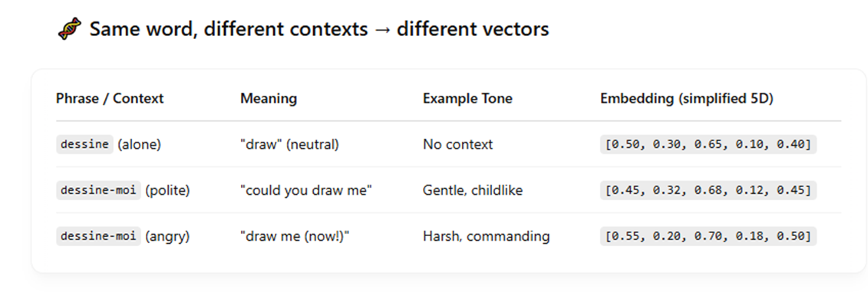Viewport: 868px width, 296px height.
Task: Click the 'dessine-moi' code chip in polite row
Action: tap(98, 190)
